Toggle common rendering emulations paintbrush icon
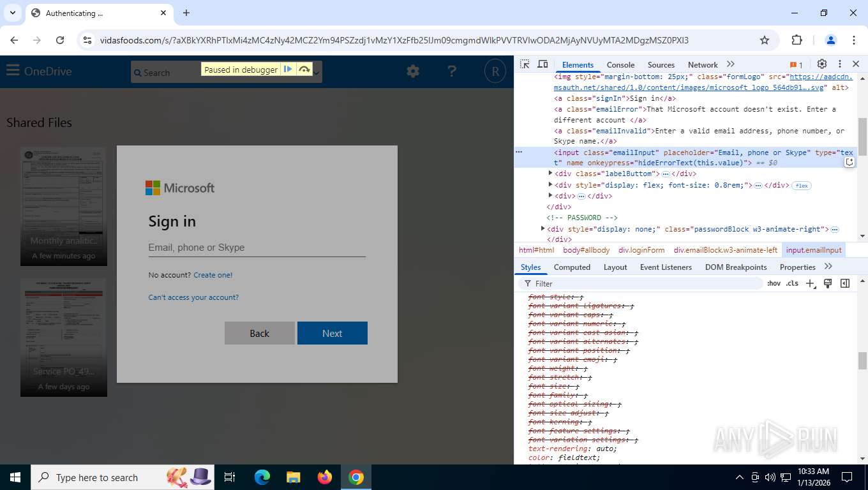The height and width of the screenshot is (490, 868). 828,283
